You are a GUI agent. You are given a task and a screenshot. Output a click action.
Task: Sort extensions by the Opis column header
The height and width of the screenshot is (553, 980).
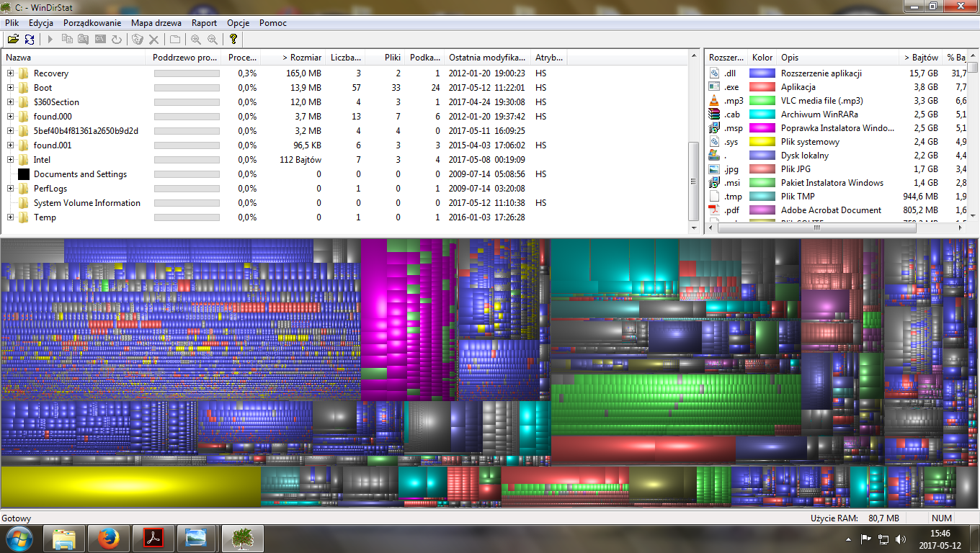pos(836,58)
